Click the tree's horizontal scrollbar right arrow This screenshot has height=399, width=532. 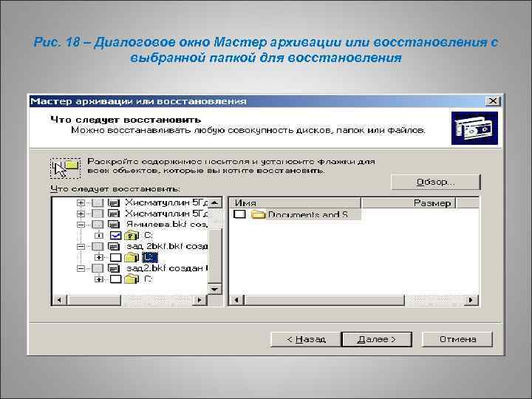[199, 300]
